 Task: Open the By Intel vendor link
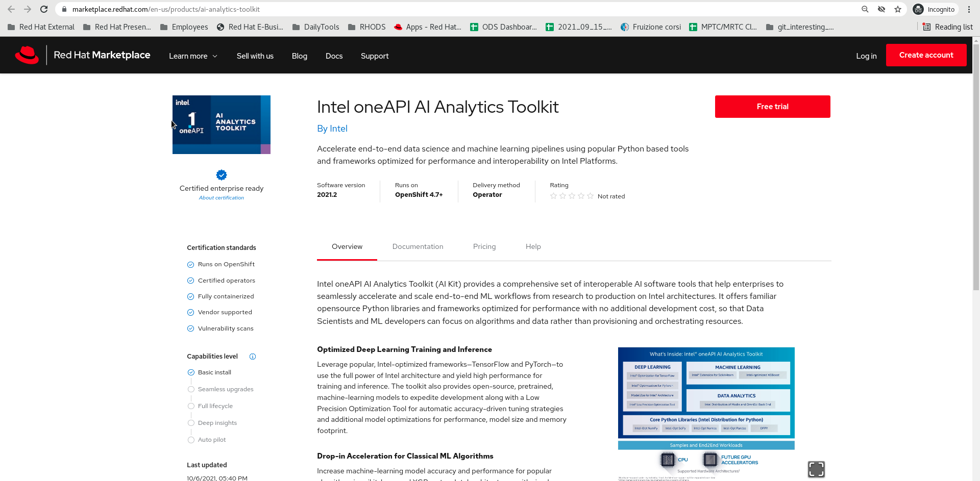[332, 129]
